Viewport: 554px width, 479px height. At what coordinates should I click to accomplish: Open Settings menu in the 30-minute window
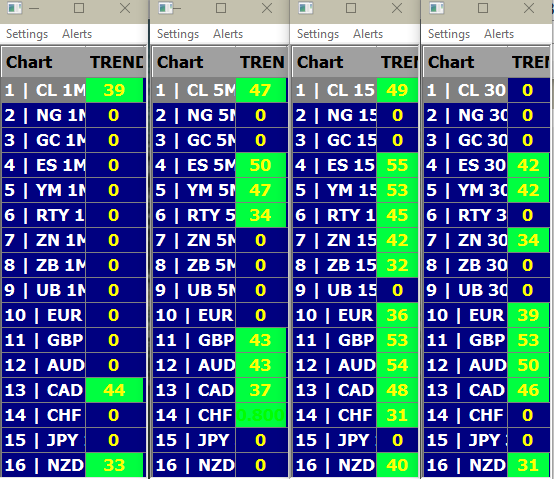[x=449, y=34]
